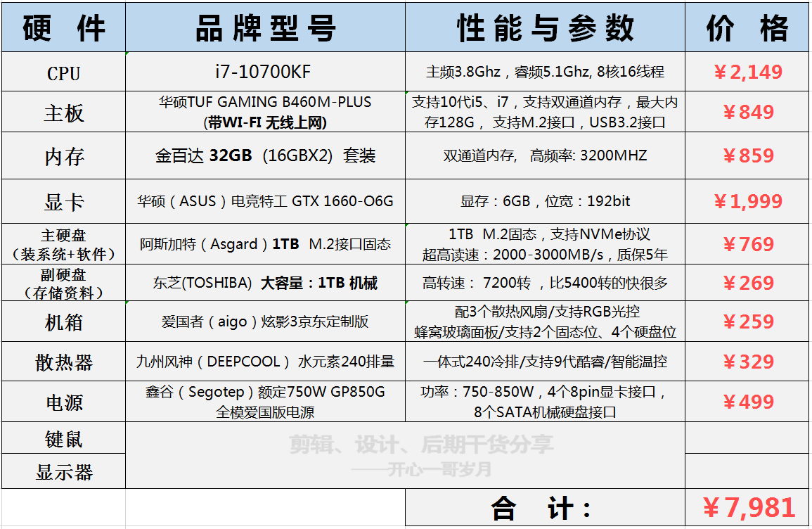Click the empty price cell for 键鼠

pyautogui.click(x=747, y=438)
